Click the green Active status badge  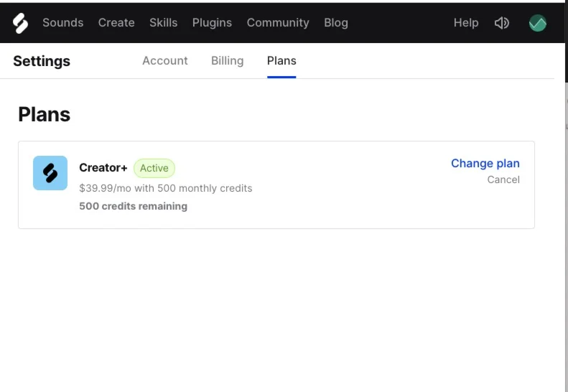(154, 169)
